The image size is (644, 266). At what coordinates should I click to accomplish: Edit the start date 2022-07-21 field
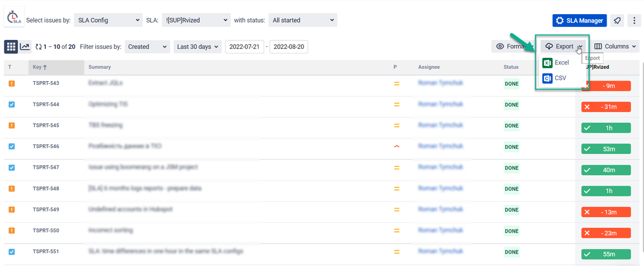pos(244,47)
